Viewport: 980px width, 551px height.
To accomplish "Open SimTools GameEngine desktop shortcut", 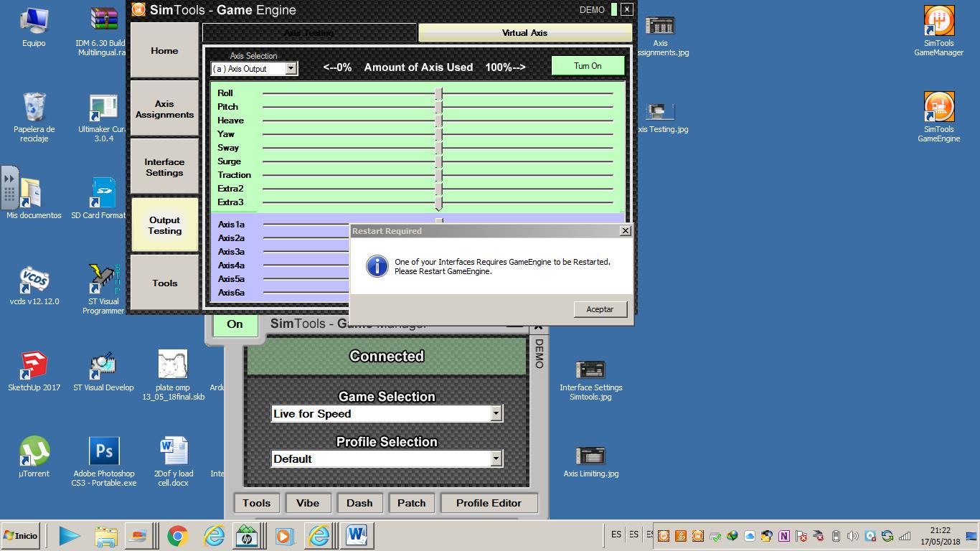I will click(x=938, y=108).
